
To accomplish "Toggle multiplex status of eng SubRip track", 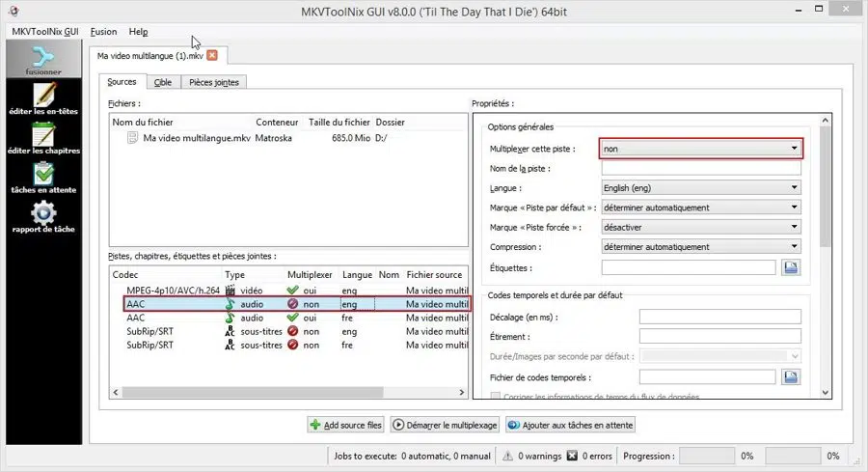I will (x=293, y=331).
